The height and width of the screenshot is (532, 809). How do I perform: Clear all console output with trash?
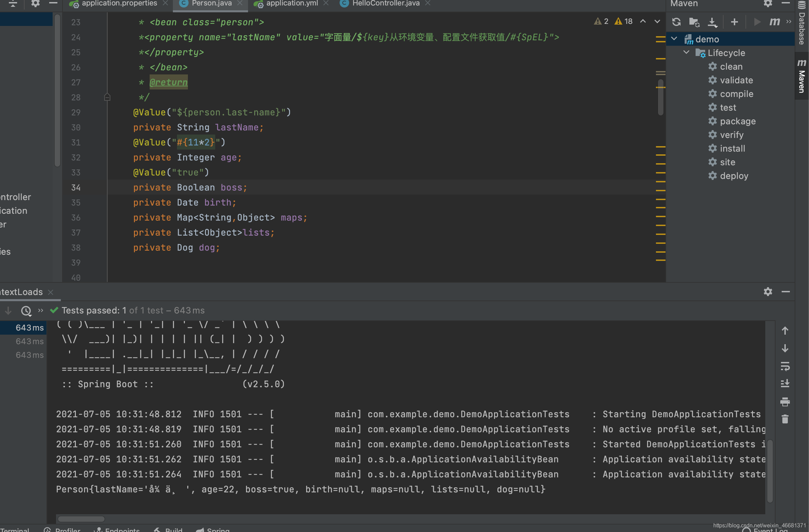(x=785, y=419)
